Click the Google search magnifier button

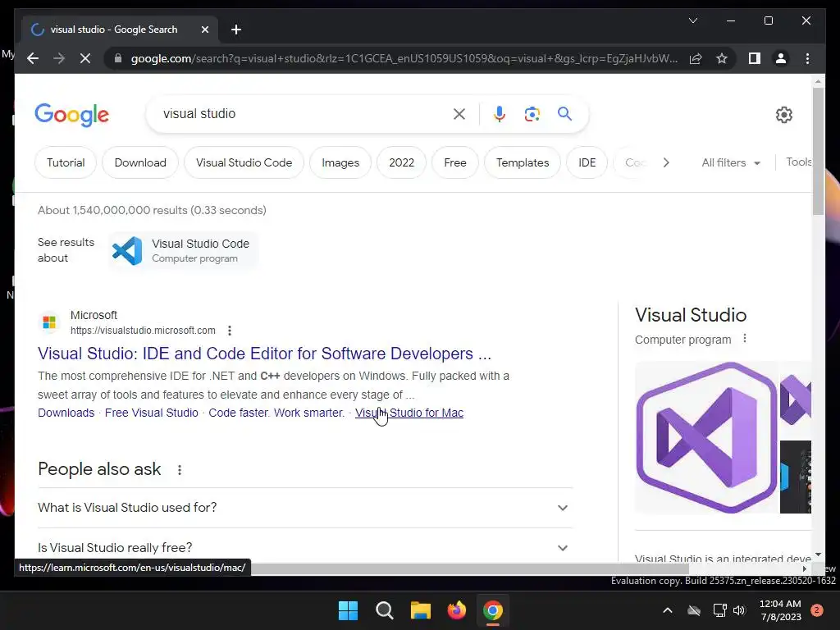564,113
